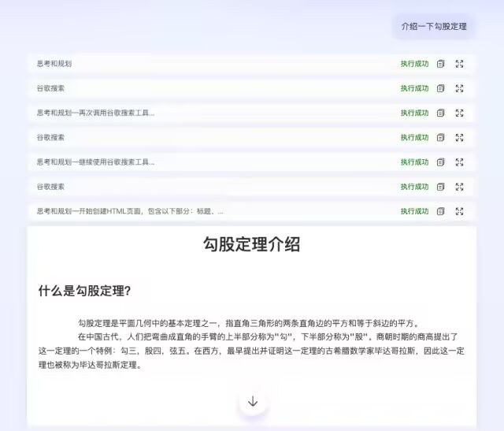Click 执行成功 status on first 思考和规划 row
The width and height of the screenshot is (504, 431).
[x=414, y=64]
